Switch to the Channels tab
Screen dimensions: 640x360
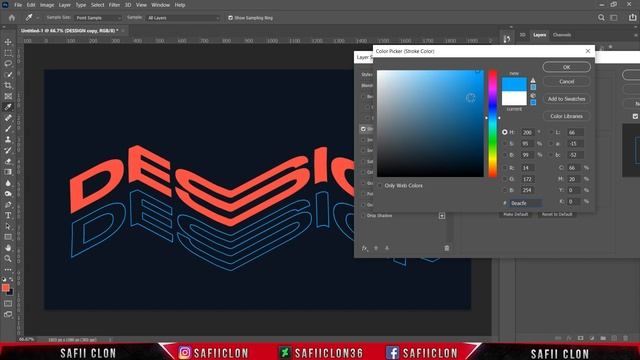(562, 35)
